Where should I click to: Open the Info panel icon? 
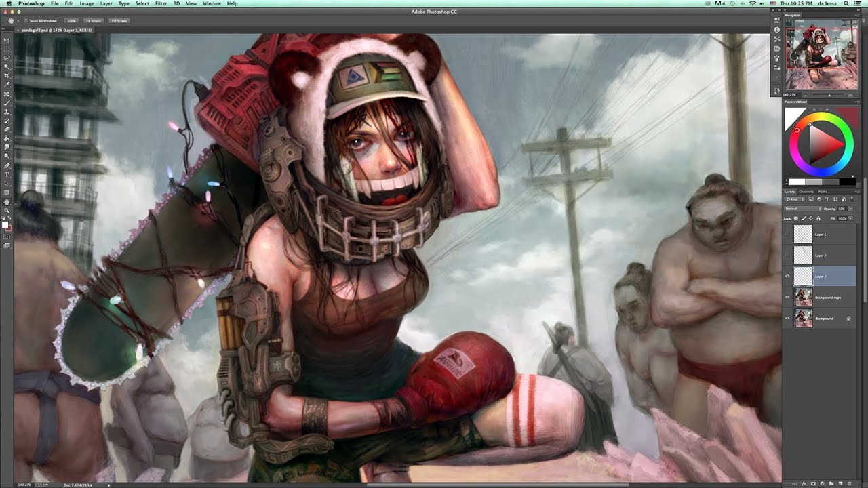777,30
